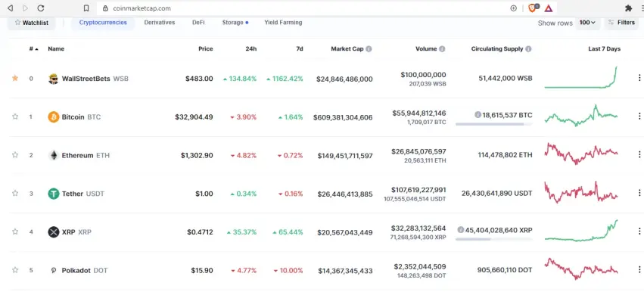This screenshot has height=292, width=644.
Task: Switch to the Storage tab
Action: point(235,23)
